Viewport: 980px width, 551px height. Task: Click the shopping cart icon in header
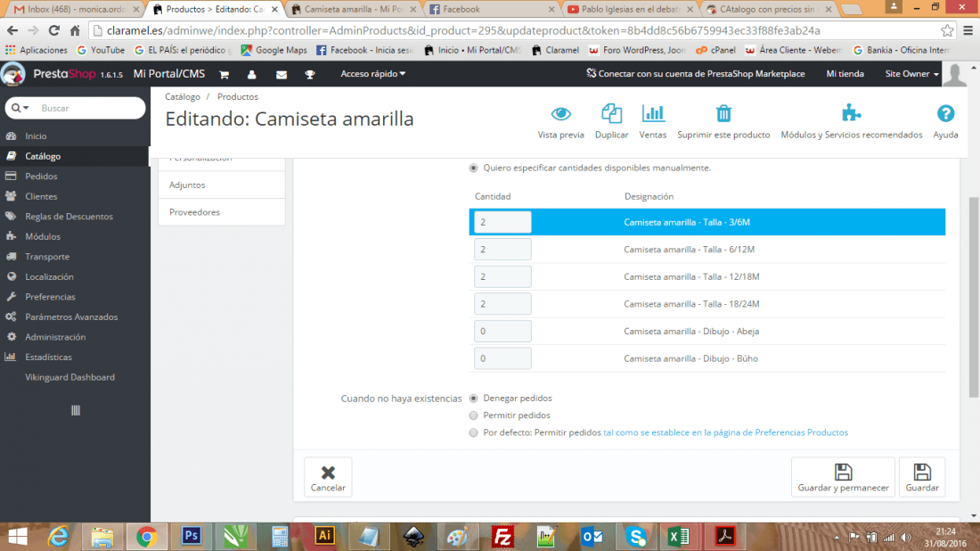tap(224, 74)
